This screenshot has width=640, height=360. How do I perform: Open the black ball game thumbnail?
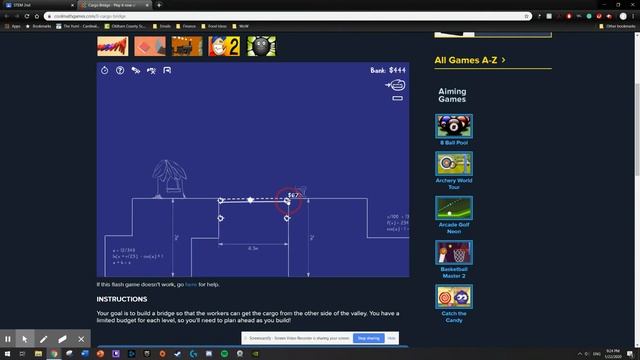[x=262, y=46]
